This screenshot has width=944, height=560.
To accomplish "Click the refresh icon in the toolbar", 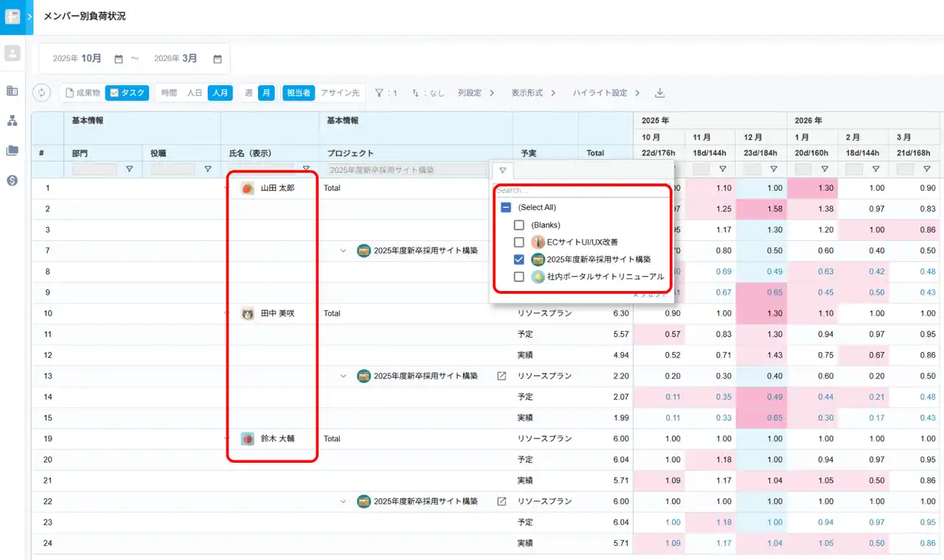I will [41, 93].
